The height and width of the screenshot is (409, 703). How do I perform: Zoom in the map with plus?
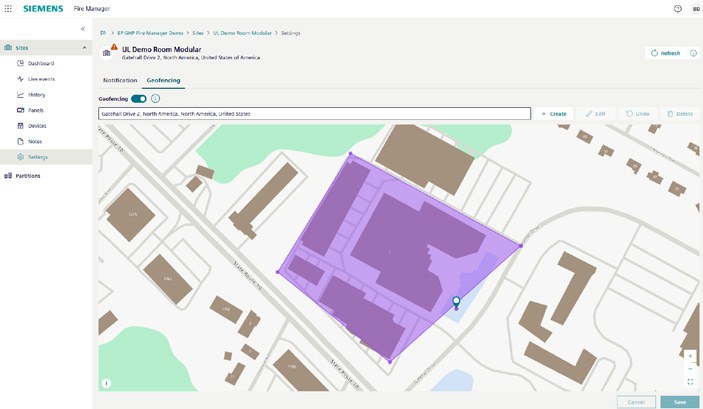click(x=690, y=357)
